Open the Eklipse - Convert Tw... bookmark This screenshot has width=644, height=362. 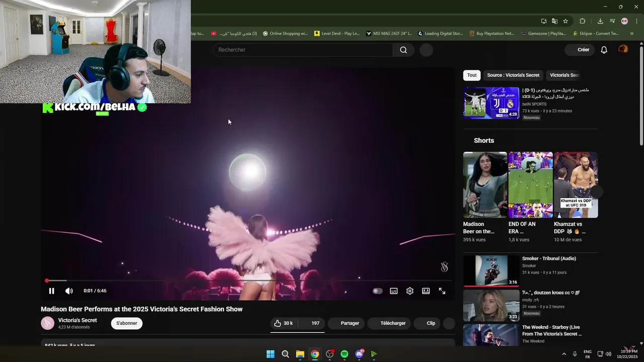point(596,34)
